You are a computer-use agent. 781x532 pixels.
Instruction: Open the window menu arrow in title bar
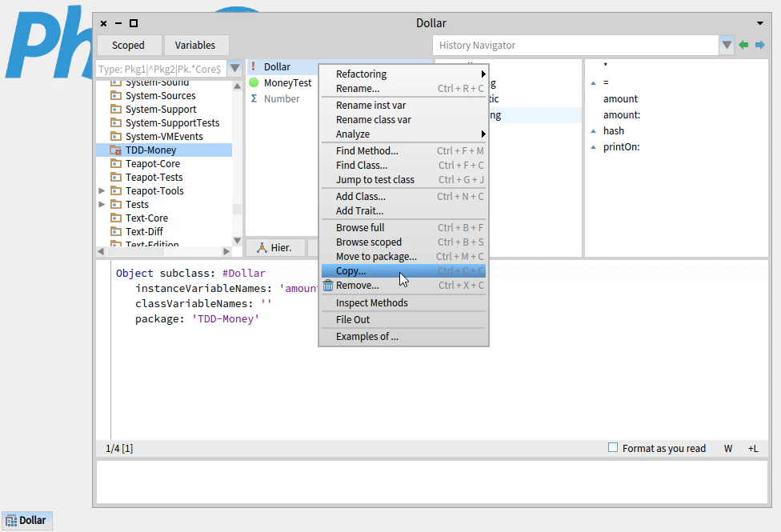(760, 23)
